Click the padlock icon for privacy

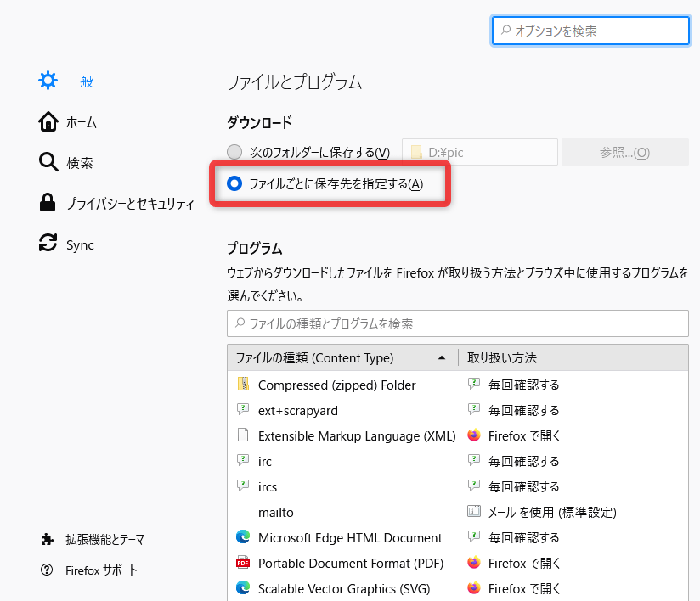coord(48,202)
